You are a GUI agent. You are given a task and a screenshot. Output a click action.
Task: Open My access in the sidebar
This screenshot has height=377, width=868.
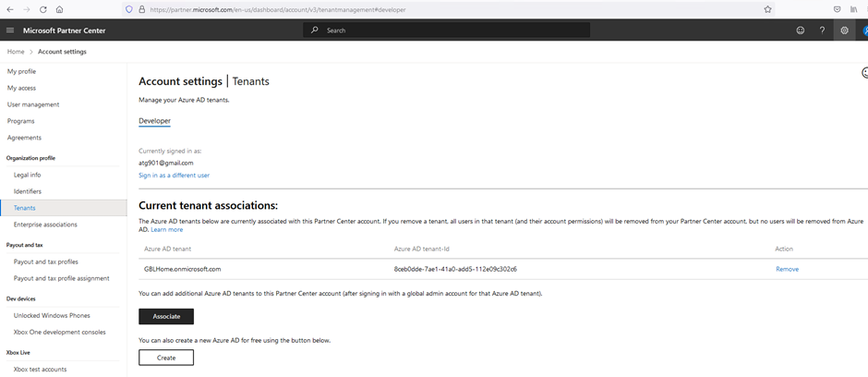click(x=21, y=88)
